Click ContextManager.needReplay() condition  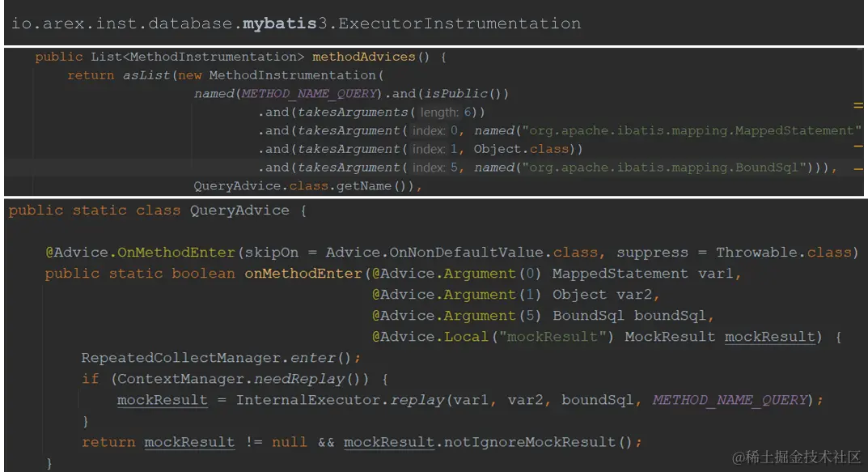point(243,379)
